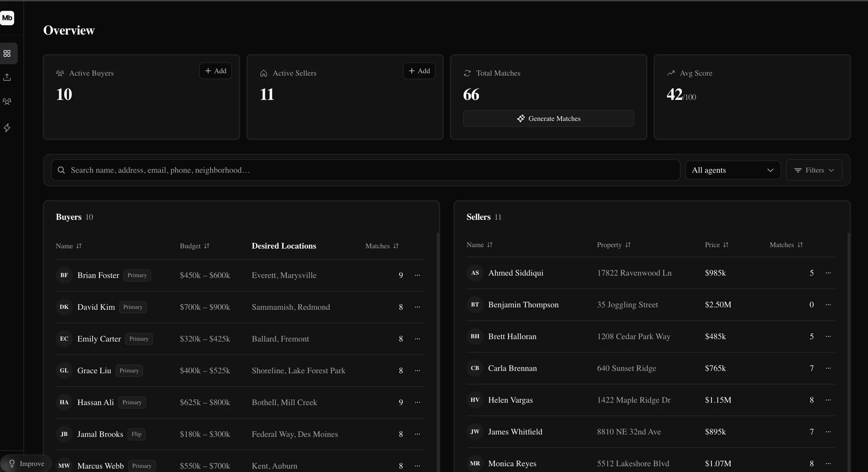Open more options for Jamal Brooks
The image size is (868, 472).
pyautogui.click(x=418, y=434)
